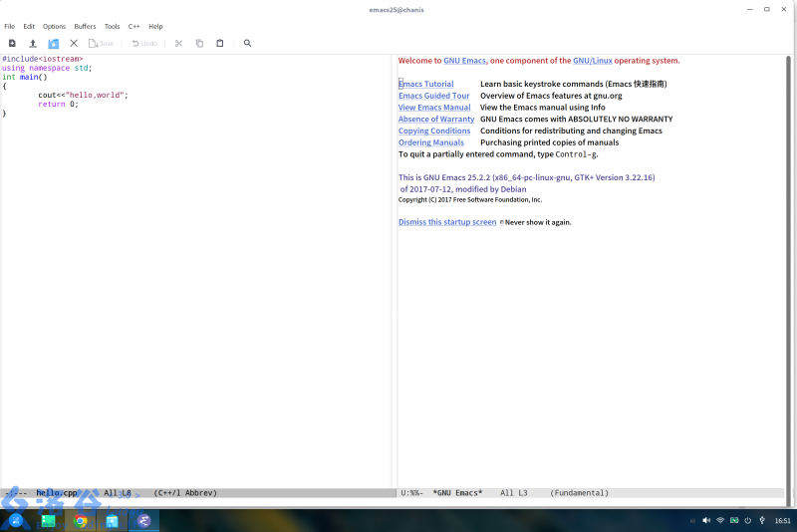Open the Options menu
Screen dimensions: 797x532
[x=54, y=26]
